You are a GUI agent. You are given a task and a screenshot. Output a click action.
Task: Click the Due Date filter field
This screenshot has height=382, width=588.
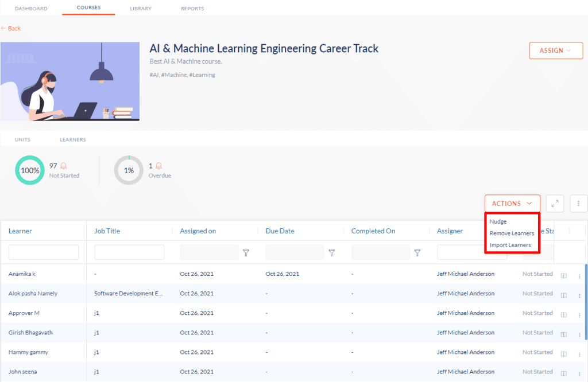click(295, 252)
